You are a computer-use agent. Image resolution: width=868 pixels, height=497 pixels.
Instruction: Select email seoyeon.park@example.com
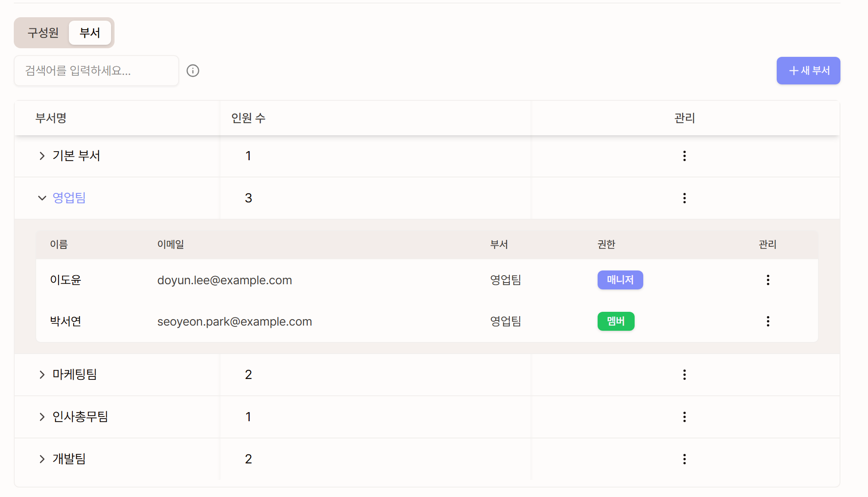pos(235,322)
